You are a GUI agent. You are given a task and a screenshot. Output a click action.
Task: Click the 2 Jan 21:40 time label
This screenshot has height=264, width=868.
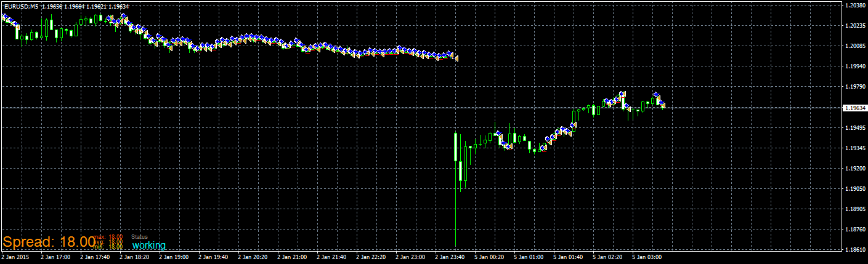tap(331, 257)
